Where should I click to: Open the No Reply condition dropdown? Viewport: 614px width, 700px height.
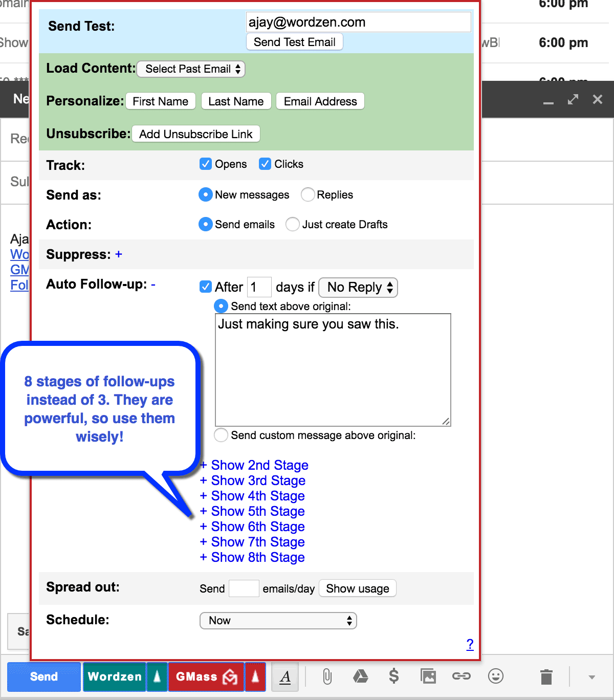pos(358,288)
